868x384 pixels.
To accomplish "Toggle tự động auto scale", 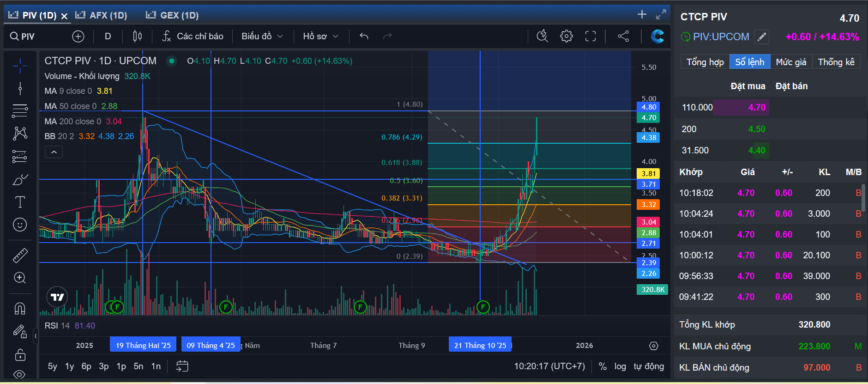I will tap(649, 366).
